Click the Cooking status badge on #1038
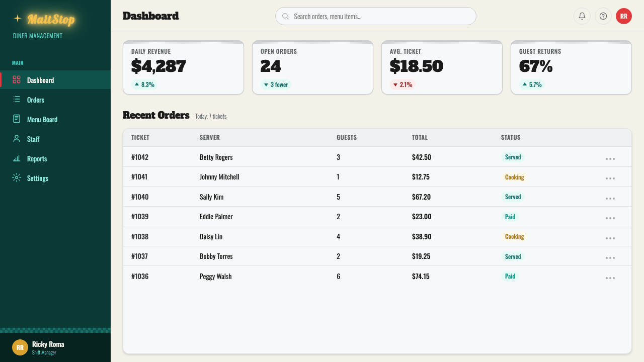 pyautogui.click(x=515, y=236)
